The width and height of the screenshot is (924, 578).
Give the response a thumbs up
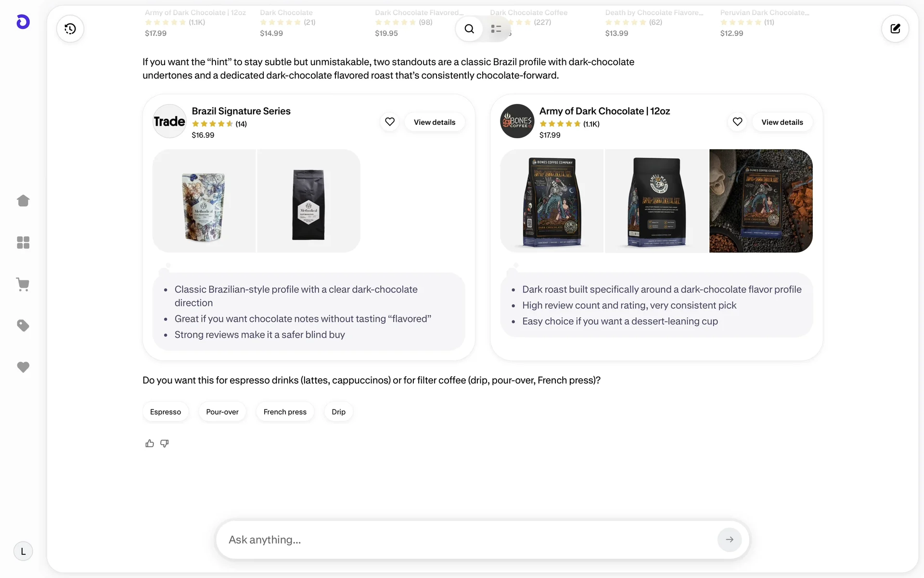pyautogui.click(x=150, y=444)
